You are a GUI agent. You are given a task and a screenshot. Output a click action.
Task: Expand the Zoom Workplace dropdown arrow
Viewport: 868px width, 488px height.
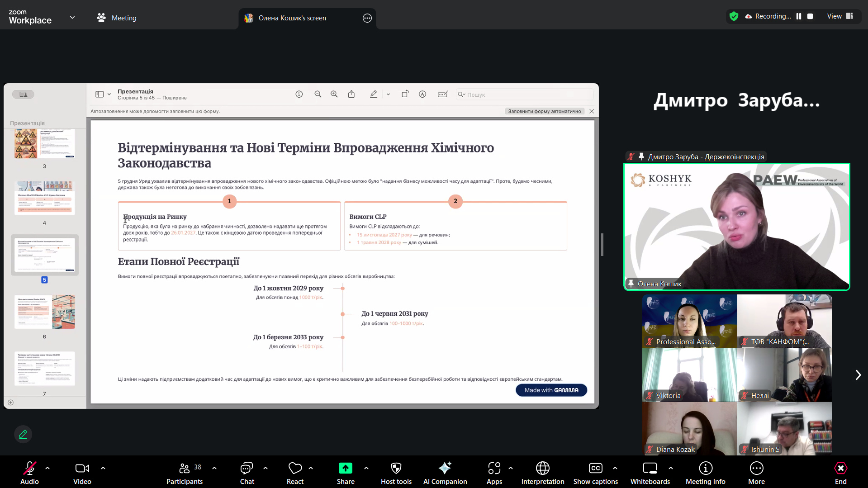pos(72,18)
